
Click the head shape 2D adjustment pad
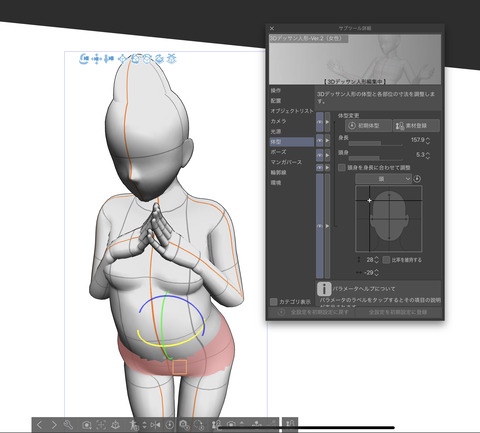389,219
